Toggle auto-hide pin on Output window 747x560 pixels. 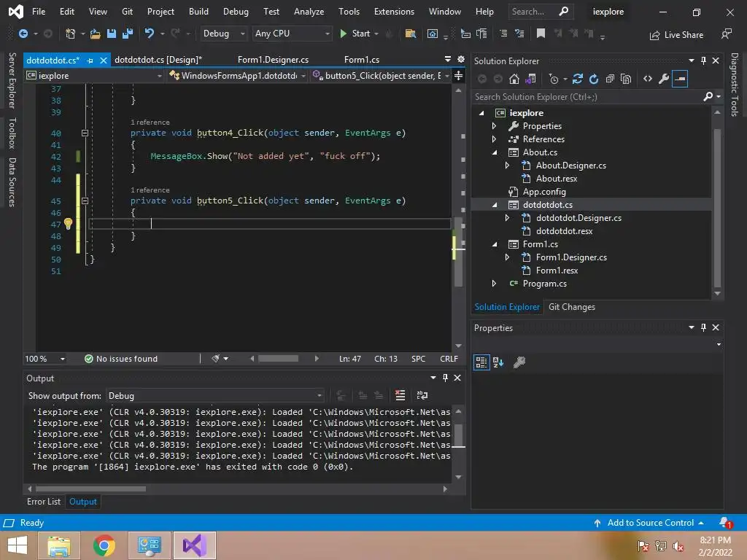pos(445,378)
